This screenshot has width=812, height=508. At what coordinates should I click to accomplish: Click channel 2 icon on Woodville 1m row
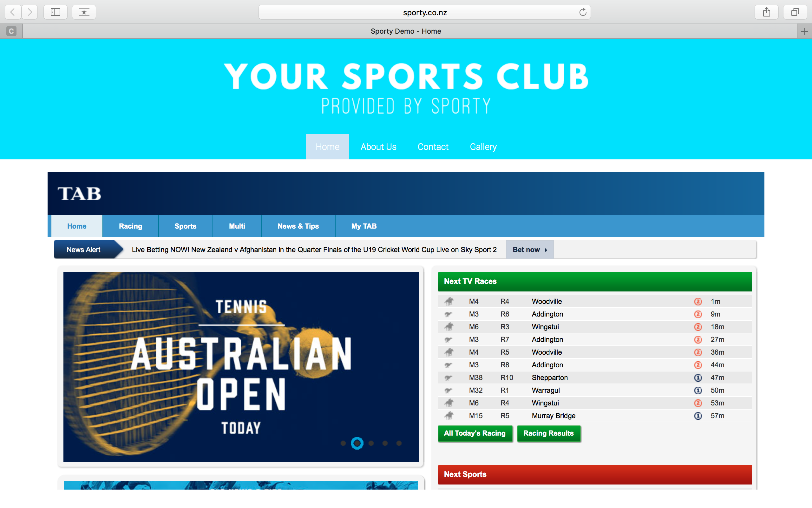pyautogui.click(x=698, y=301)
